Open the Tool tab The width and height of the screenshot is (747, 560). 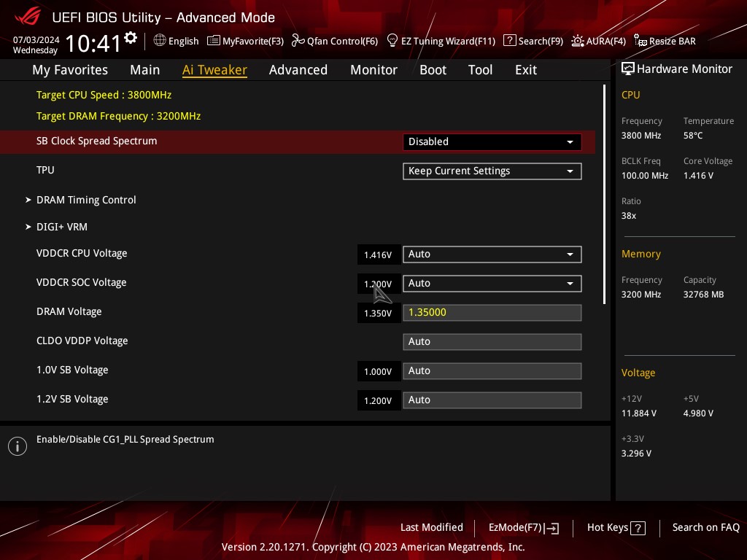pos(480,70)
